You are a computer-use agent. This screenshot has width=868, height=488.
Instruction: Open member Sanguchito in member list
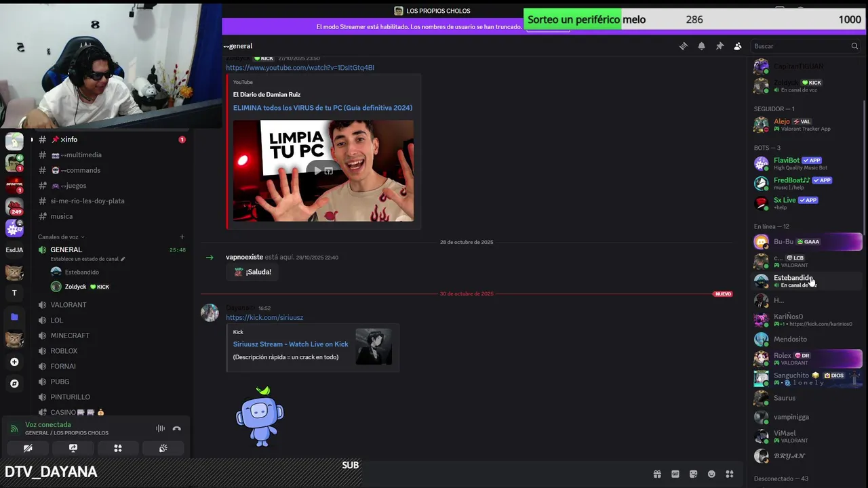click(806, 378)
